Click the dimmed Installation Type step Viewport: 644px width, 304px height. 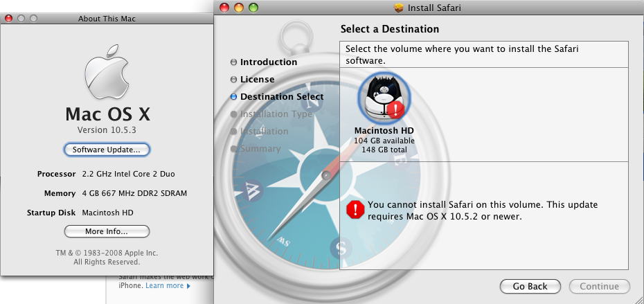276,114
